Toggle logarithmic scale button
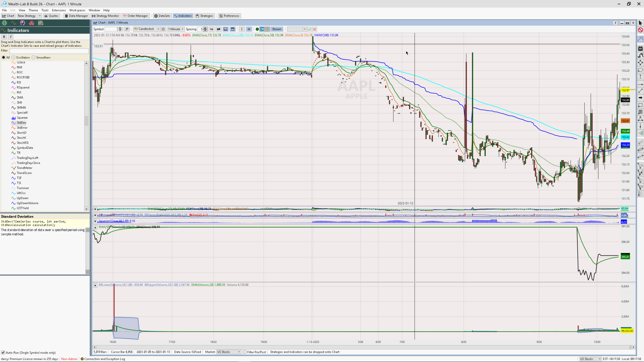This screenshot has height=362, width=644. tap(211, 29)
